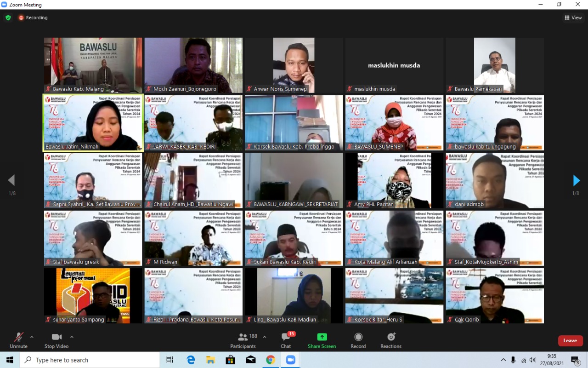Screen dimensions: 588x368
Task: Expand the arrow next to Participants
Action: pos(265,337)
